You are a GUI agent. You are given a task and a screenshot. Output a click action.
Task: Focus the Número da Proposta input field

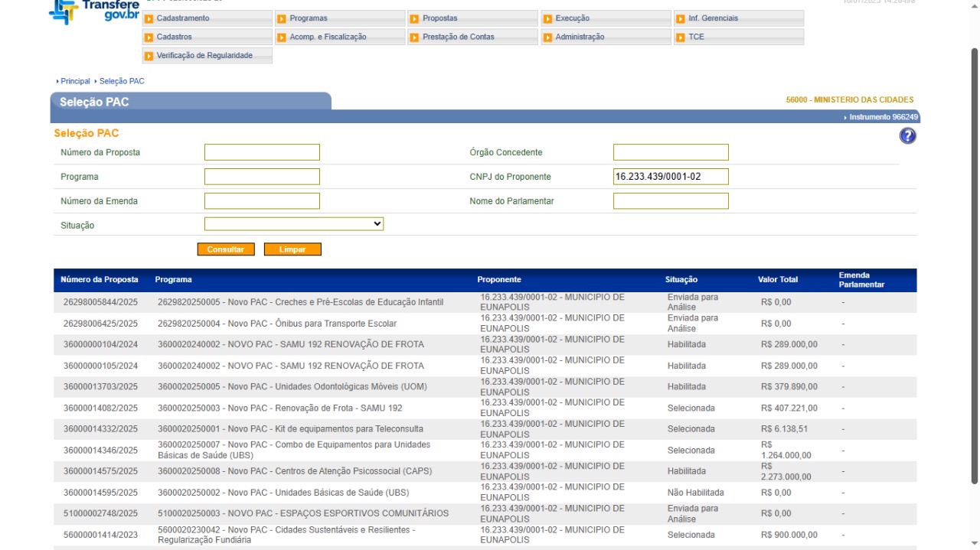262,152
